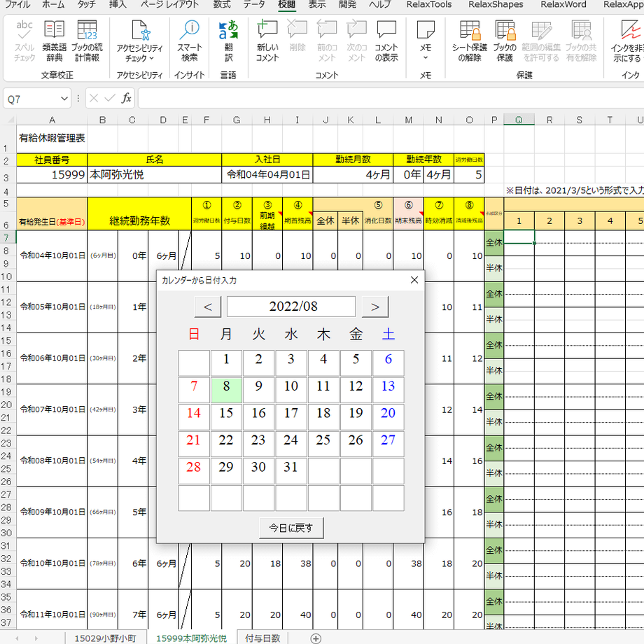644x644 pixels.
Task: Open the thesaurus (類義語辞典) tool
Action: pyautogui.click(x=54, y=41)
